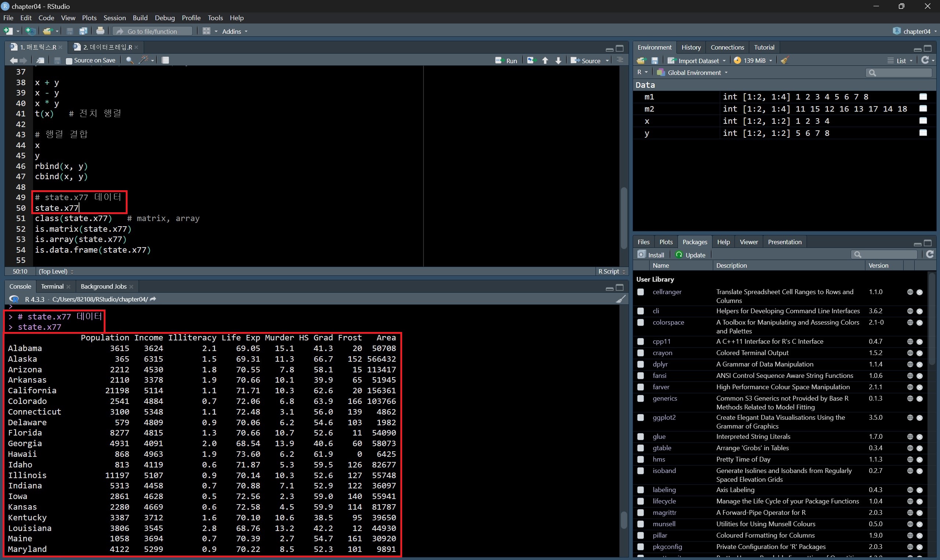Click the Update packages button
Screen dimensions: 940x560
[690, 255]
